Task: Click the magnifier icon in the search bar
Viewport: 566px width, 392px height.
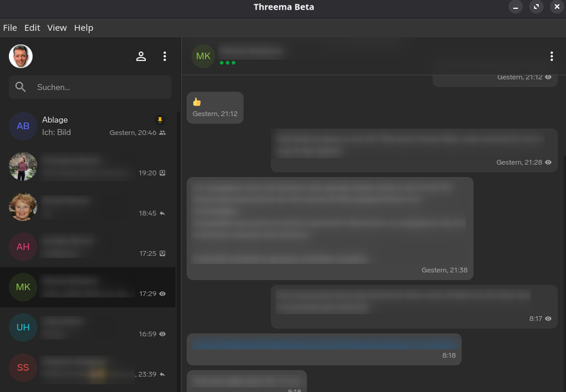Action: click(x=21, y=87)
